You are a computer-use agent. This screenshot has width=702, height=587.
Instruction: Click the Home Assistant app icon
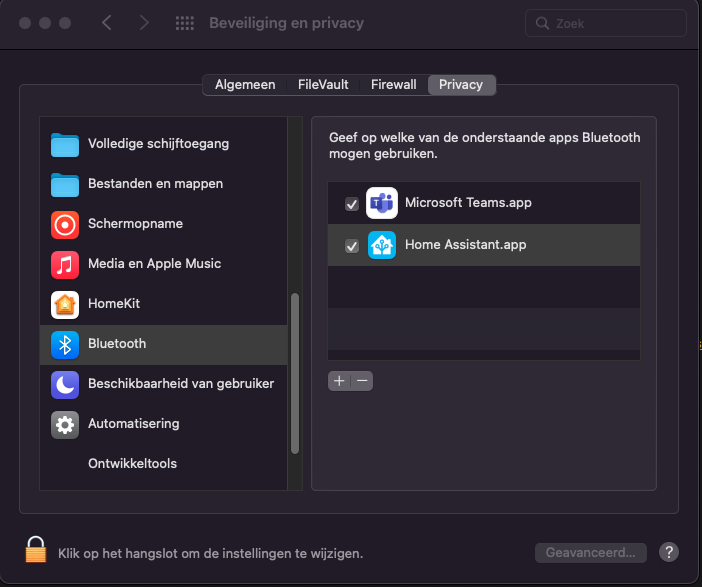[x=382, y=245]
